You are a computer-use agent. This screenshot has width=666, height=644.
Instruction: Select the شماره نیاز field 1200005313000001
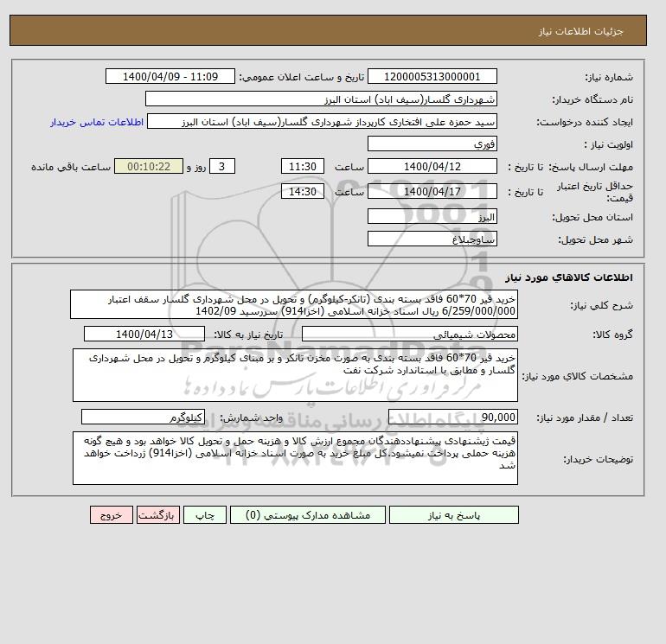tap(432, 77)
